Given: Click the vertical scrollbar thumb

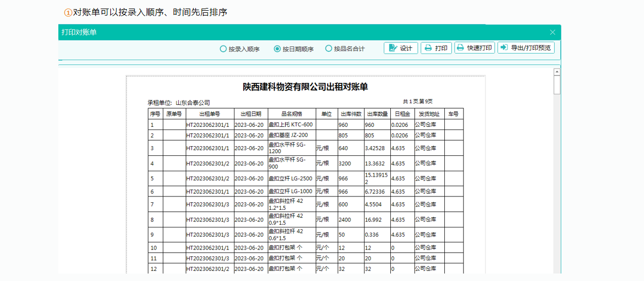Looking at the screenshot, I should pyautogui.click(x=557, y=85).
